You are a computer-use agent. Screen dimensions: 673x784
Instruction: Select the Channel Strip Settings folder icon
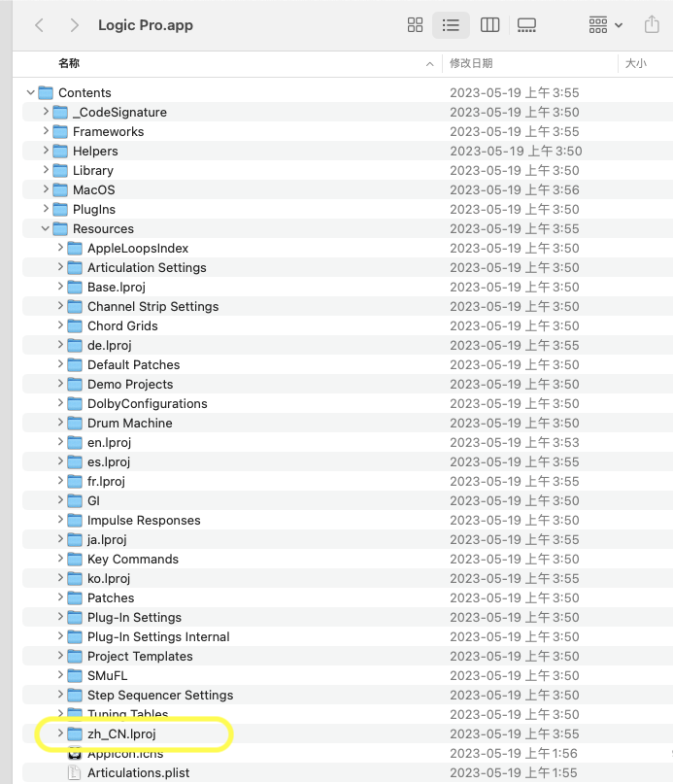pos(75,306)
